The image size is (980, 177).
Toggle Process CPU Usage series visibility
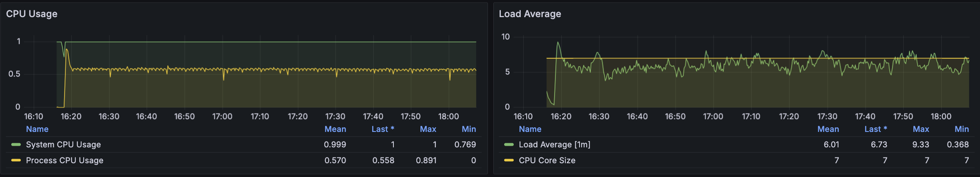tap(65, 160)
